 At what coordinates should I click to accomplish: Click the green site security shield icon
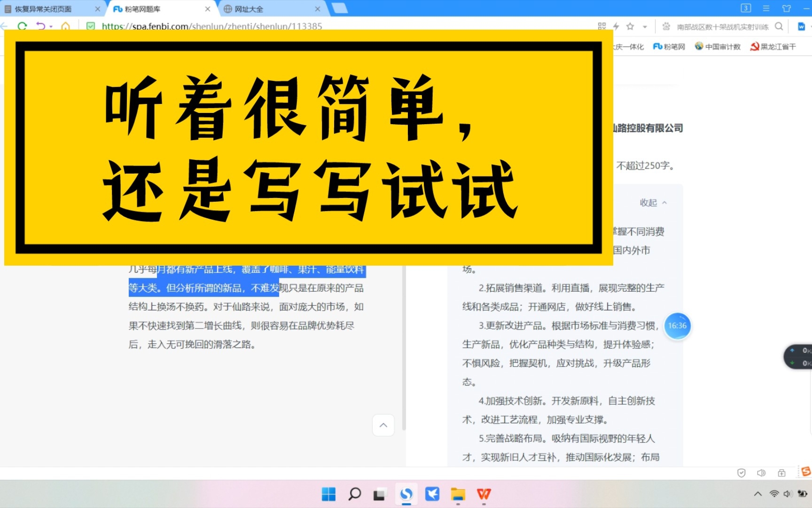pos(91,26)
